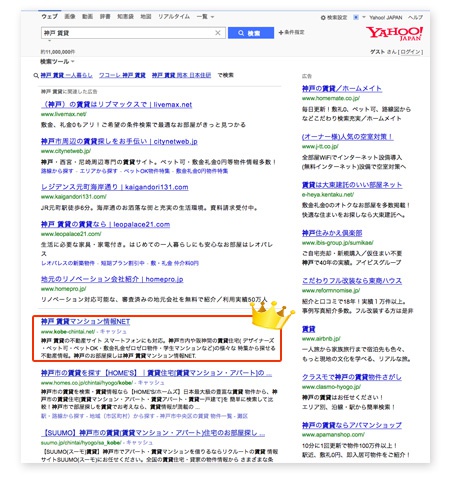Click the www.leopalace21.com green URL
The height and width of the screenshot is (488, 453).
tap(71, 234)
